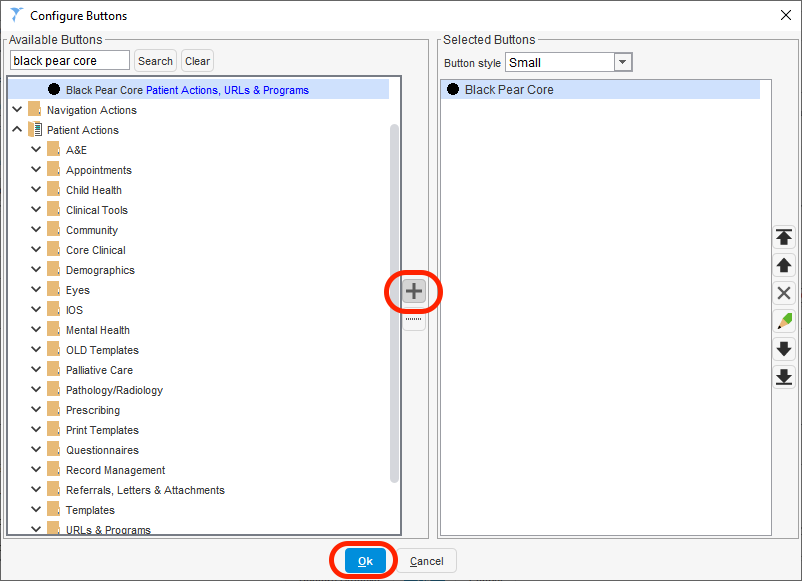Click the available buttons search field
The image size is (802, 581).
click(70, 60)
